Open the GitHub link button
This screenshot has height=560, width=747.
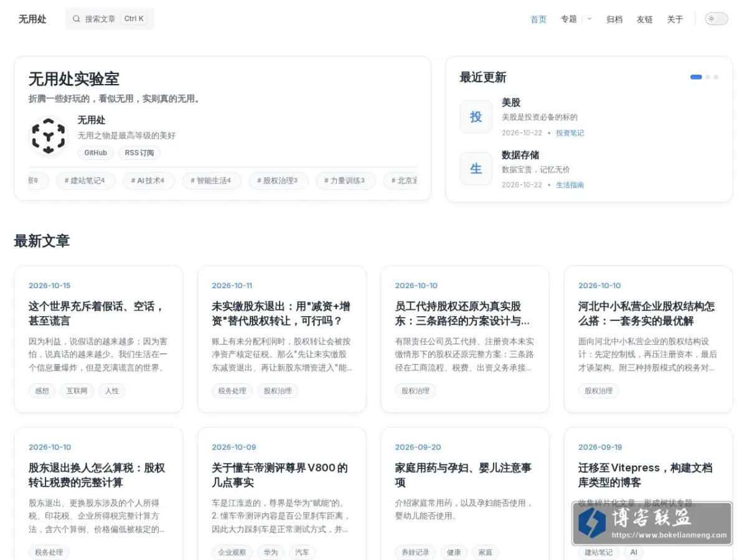pos(95,152)
